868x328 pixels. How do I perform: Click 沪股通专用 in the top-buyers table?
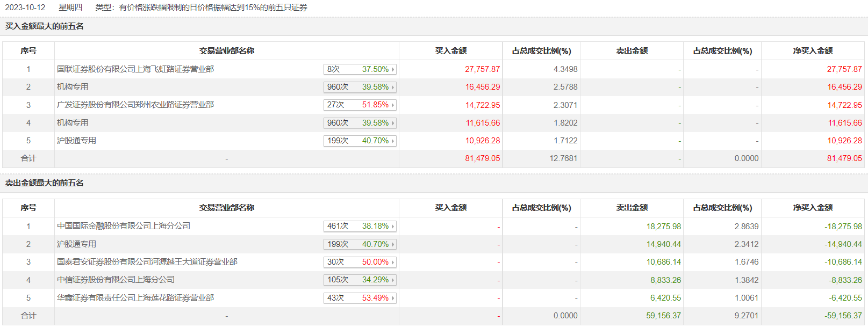(77, 141)
